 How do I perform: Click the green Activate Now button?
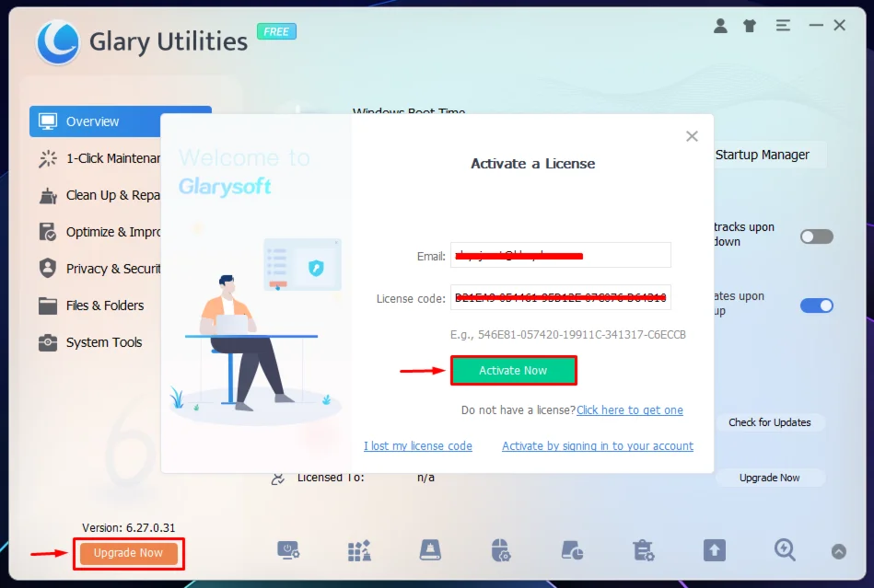point(513,370)
